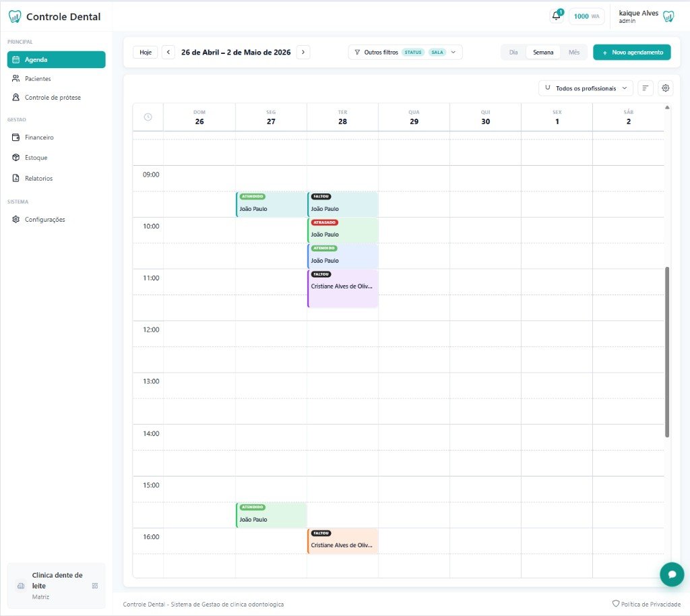
Task: Create Novo agendamento
Action: (632, 52)
